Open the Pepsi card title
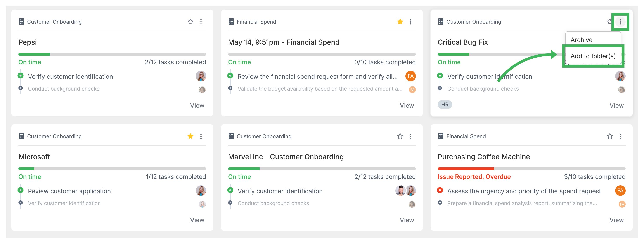644x244 pixels. click(x=28, y=42)
